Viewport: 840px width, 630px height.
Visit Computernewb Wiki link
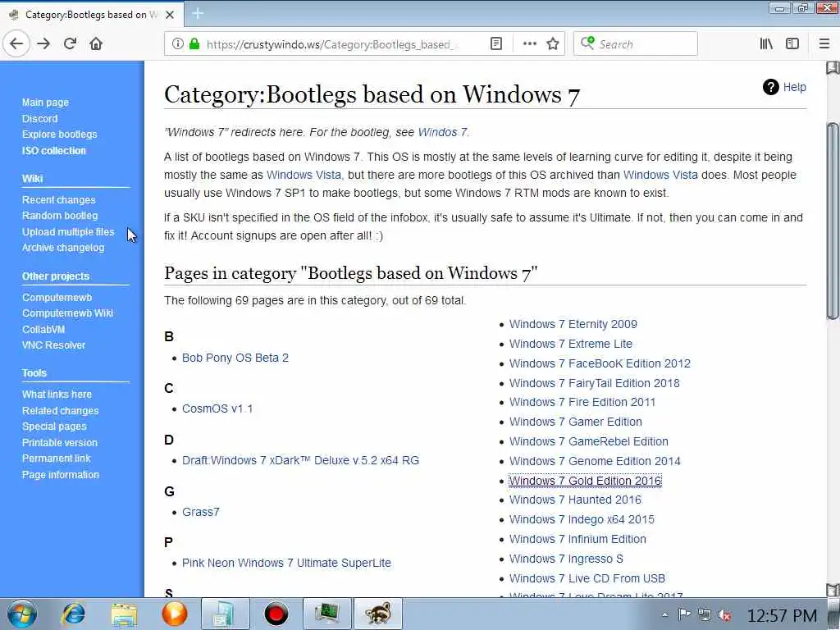tap(67, 313)
